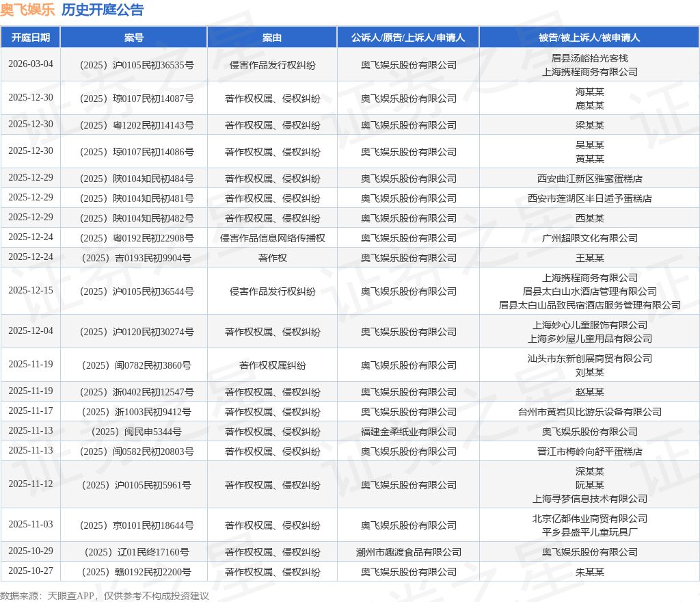Click case number 闽0582民初20803号
Viewport: 700px width, 602px height.
[x=137, y=452]
